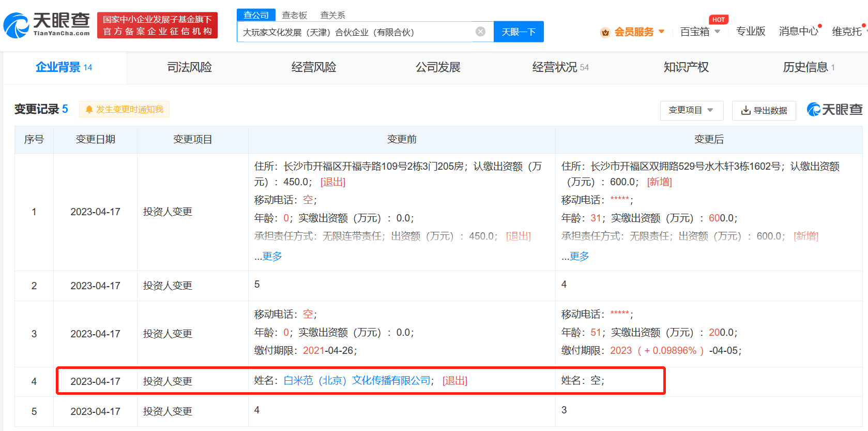Click the 变更后 column header
The width and height of the screenshot is (868, 431).
coord(709,140)
